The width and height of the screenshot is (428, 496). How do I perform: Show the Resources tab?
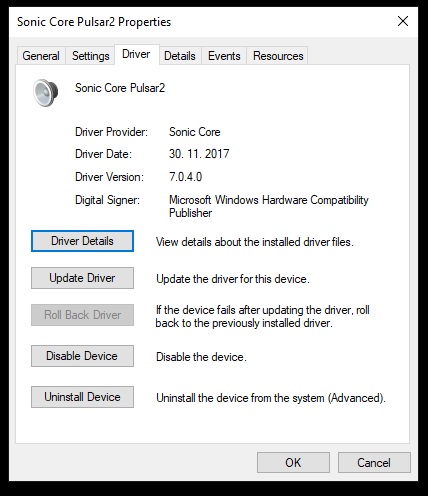pos(278,56)
